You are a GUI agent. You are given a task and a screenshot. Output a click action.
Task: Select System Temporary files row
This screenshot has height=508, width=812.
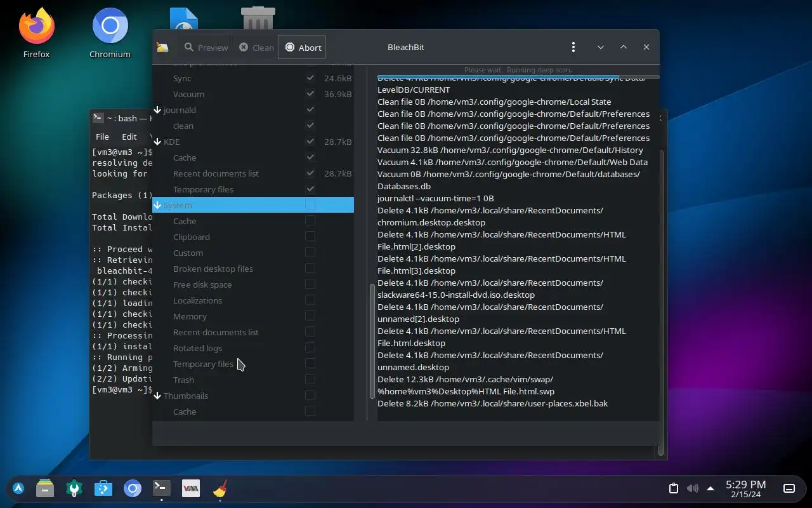(x=253, y=364)
